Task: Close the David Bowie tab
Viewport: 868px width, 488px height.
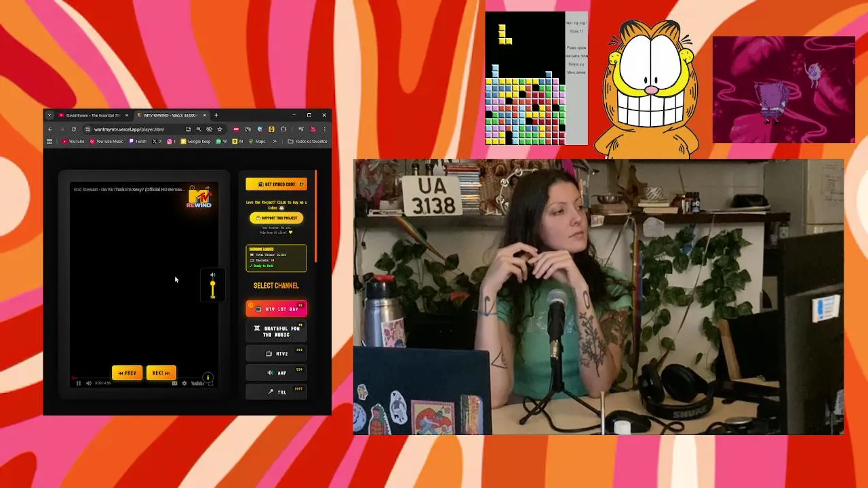Action: pyautogui.click(x=127, y=115)
